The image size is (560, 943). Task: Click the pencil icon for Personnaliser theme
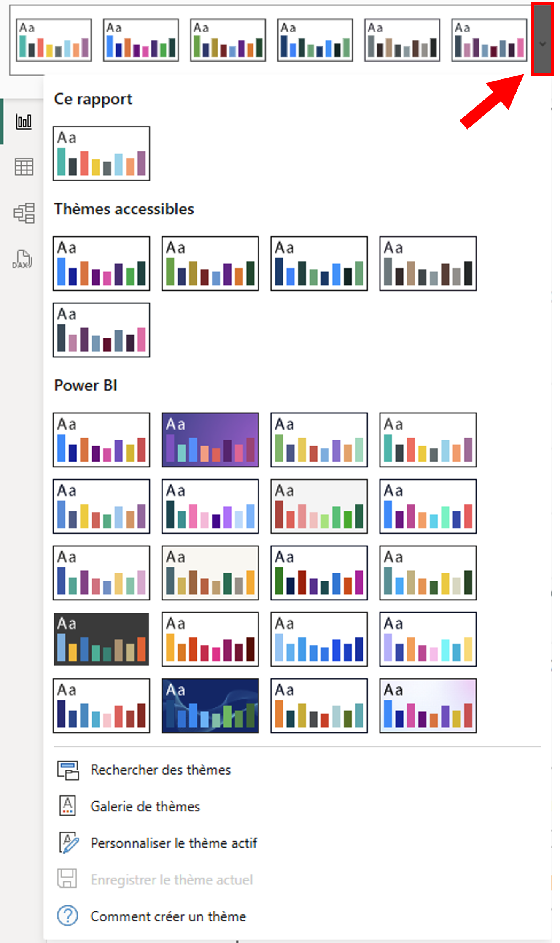tap(68, 843)
